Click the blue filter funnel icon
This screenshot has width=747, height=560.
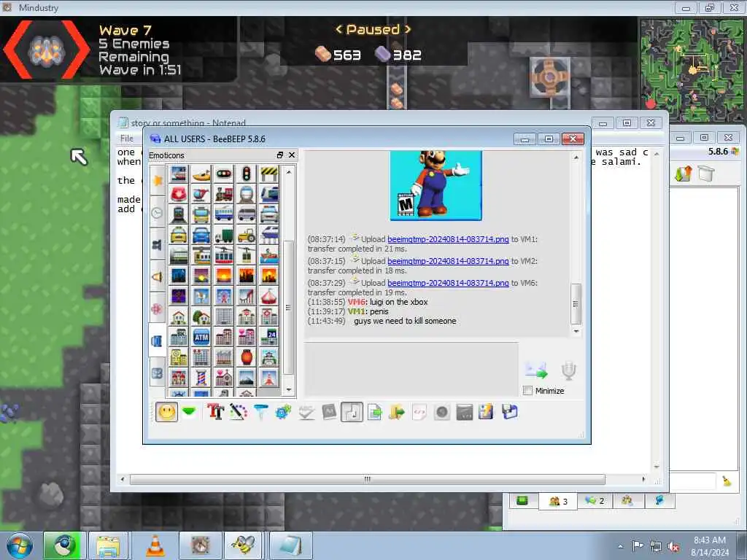[260, 412]
